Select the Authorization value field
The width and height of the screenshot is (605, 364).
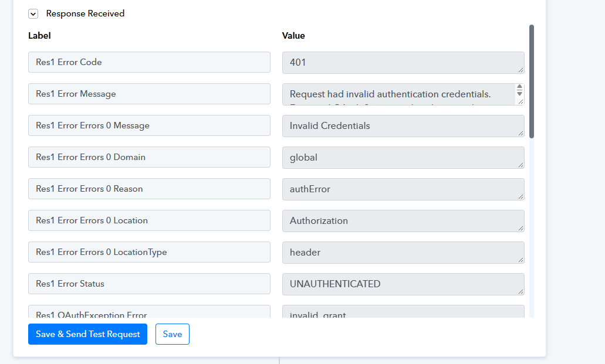[403, 220]
